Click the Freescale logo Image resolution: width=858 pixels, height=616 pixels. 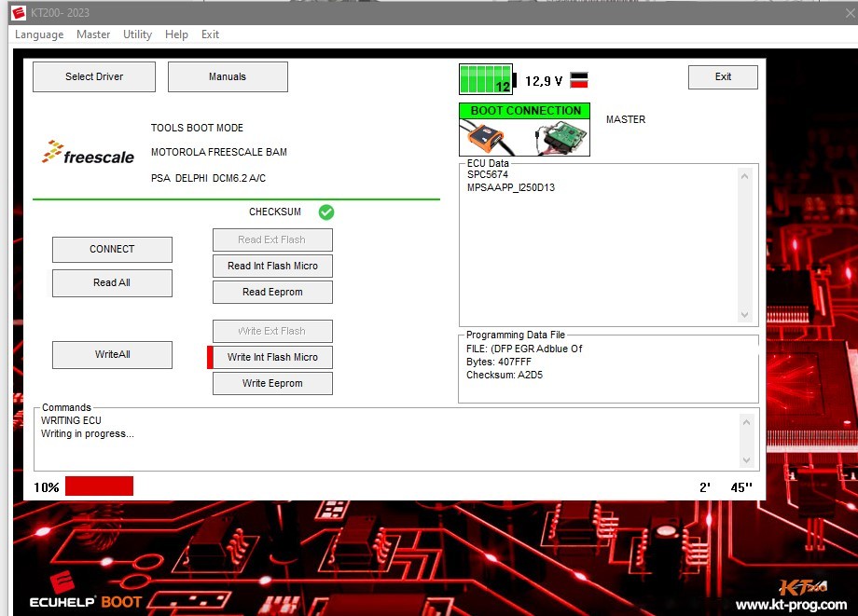(89, 154)
